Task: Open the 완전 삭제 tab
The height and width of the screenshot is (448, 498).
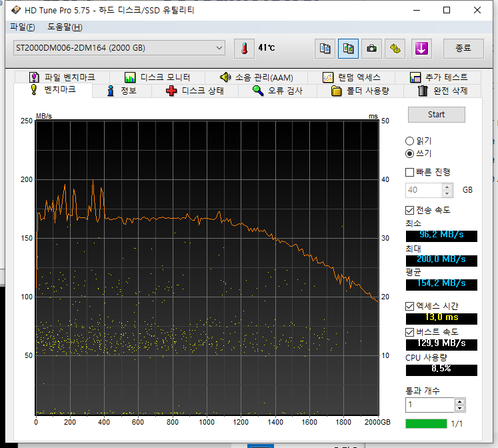Action: click(443, 91)
